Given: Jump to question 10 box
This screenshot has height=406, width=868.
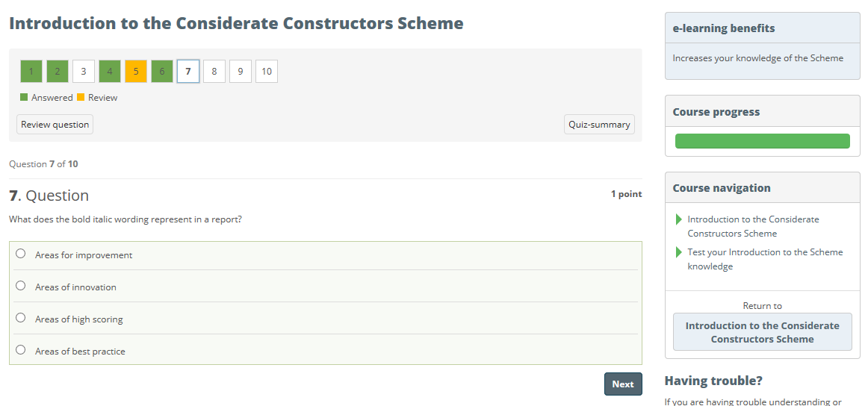Looking at the screenshot, I should (267, 72).
